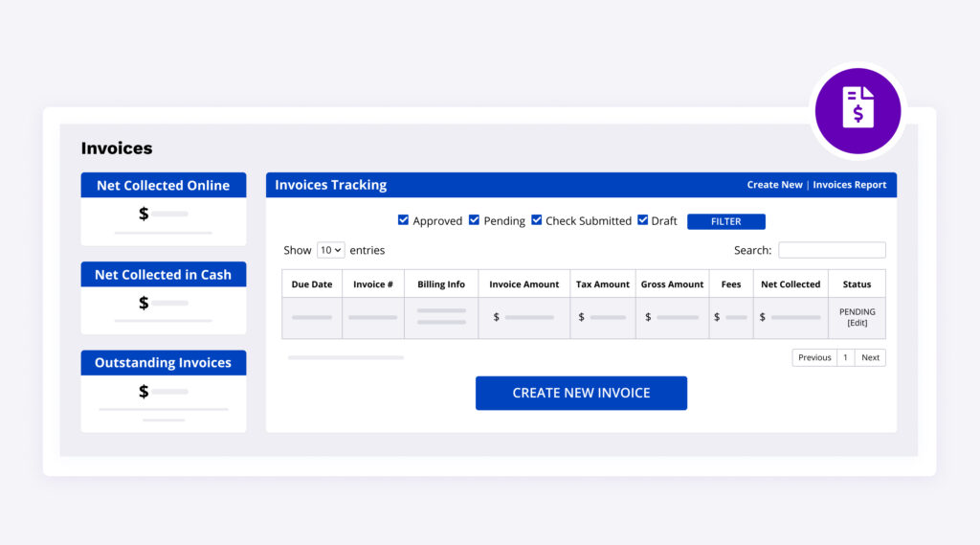The image size is (980, 545).
Task: Sort table by Net Collected header
Action: pos(790,284)
